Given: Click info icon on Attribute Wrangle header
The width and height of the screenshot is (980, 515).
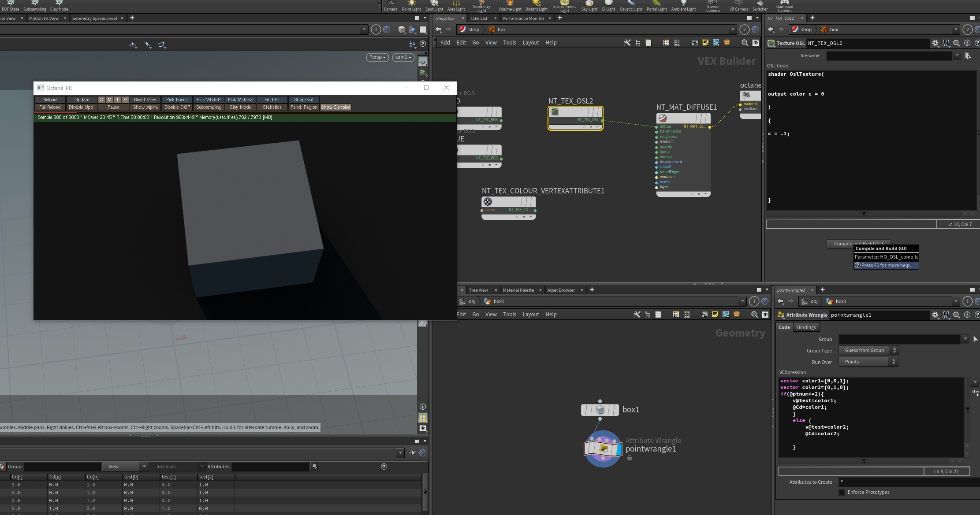Looking at the screenshot, I should [x=967, y=315].
